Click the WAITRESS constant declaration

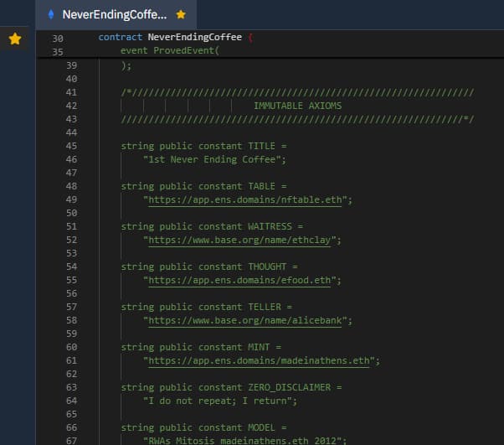[212, 226]
